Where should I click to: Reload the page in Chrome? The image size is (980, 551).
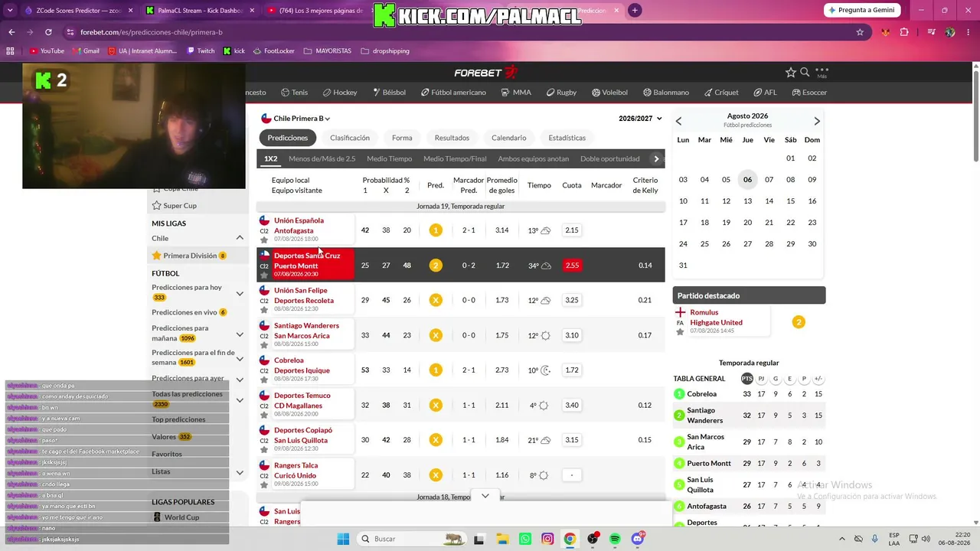48,32
